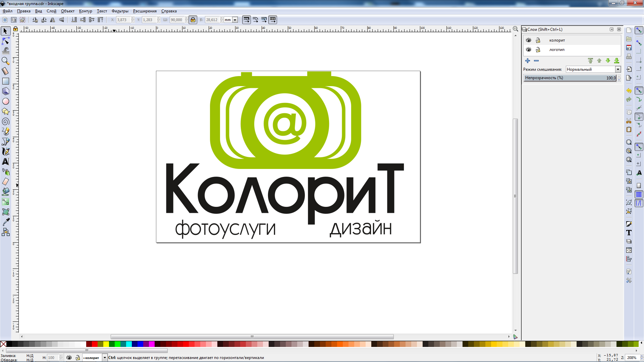
Task: Toggle the lock on the логотип layer
Action: click(x=538, y=50)
